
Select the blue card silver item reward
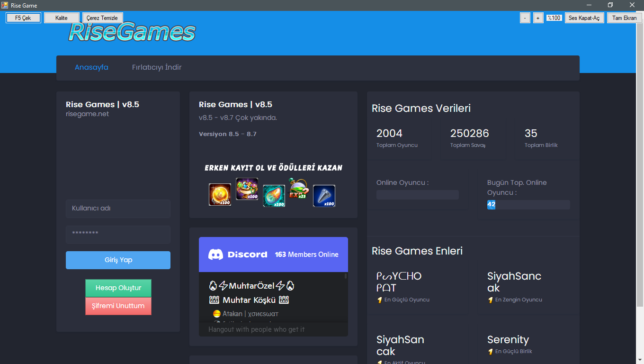324,196
